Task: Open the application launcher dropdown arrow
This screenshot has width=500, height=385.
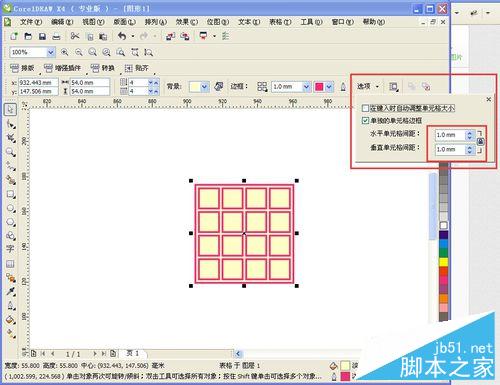Action: [214, 36]
